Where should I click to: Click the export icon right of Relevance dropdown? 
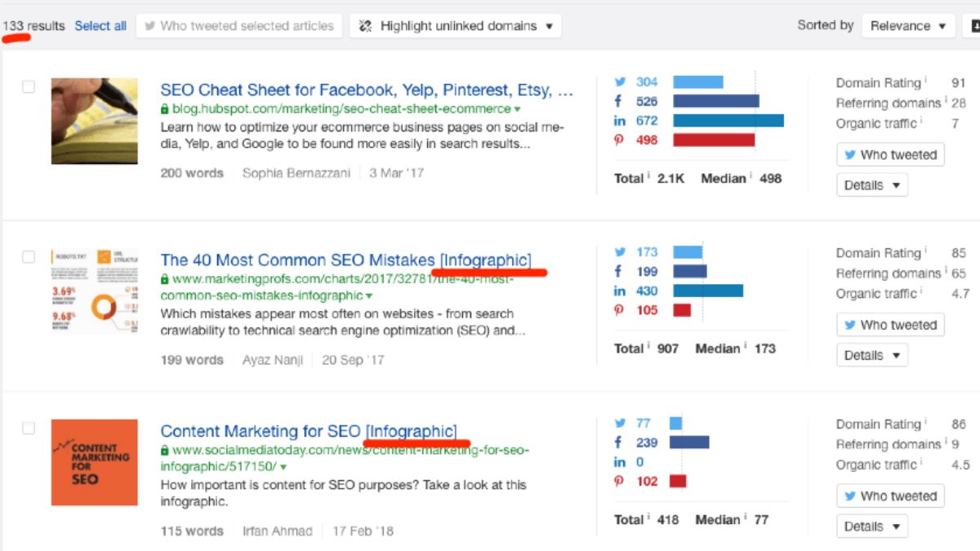(x=973, y=26)
